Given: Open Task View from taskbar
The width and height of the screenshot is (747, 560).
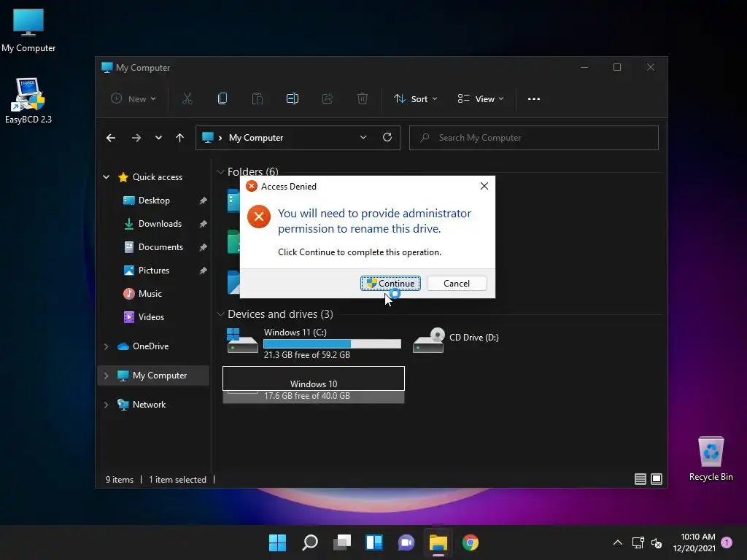Looking at the screenshot, I should (x=341, y=542).
